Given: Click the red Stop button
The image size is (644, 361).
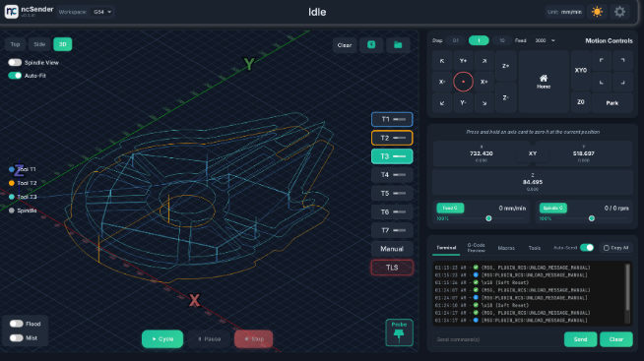Looking at the screenshot, I should coord(253,338).
